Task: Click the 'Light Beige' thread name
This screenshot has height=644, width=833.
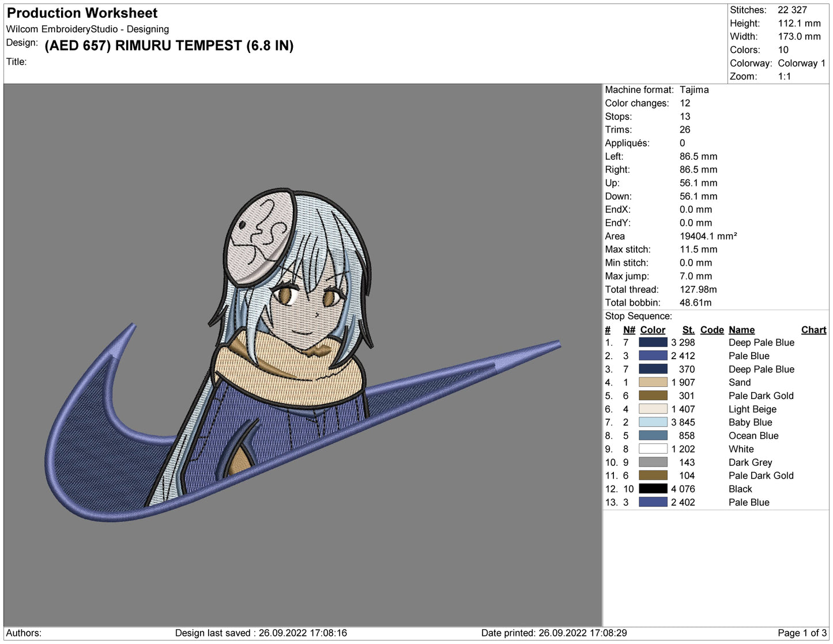Action: coord(752,409)
